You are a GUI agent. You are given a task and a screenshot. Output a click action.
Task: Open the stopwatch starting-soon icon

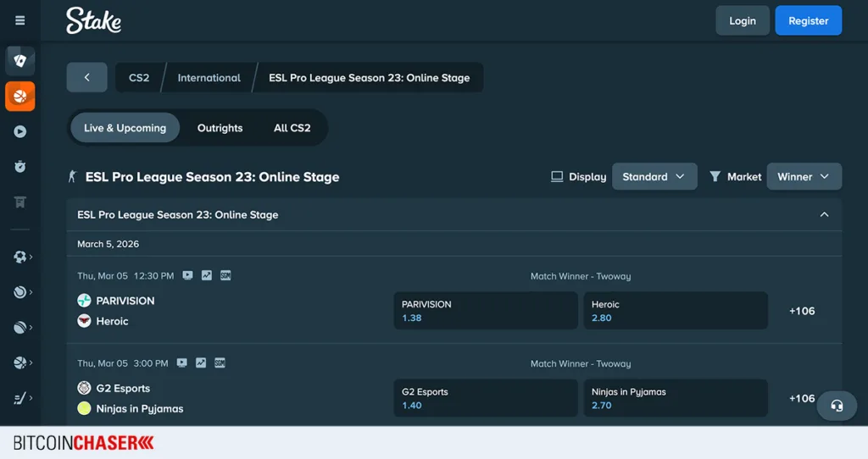(x=20, y=167)
